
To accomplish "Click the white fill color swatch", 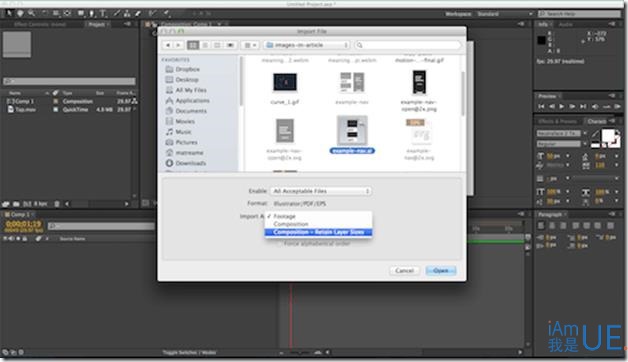I will click(x=608, y=136).
